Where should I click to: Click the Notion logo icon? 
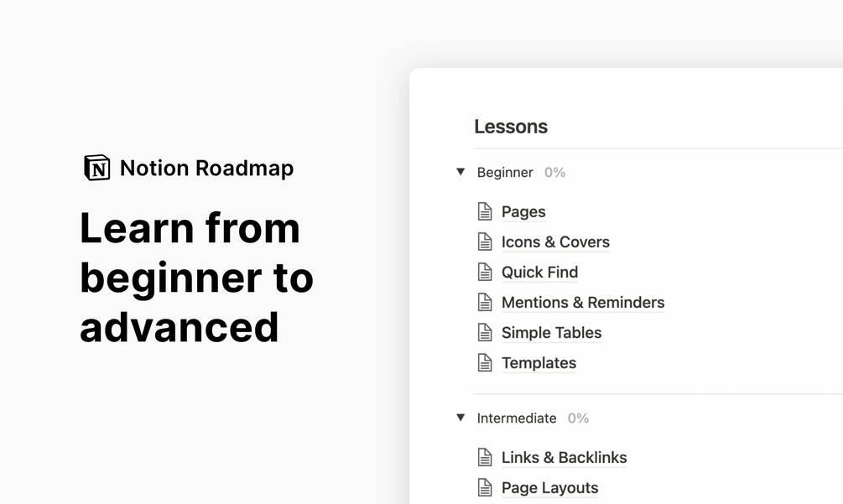(97, 168)
